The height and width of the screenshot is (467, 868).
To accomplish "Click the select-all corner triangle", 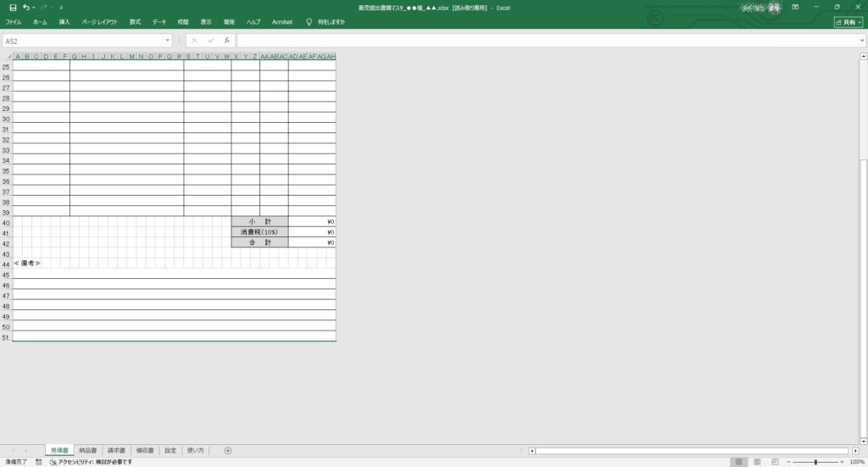I will click(7, 57).
